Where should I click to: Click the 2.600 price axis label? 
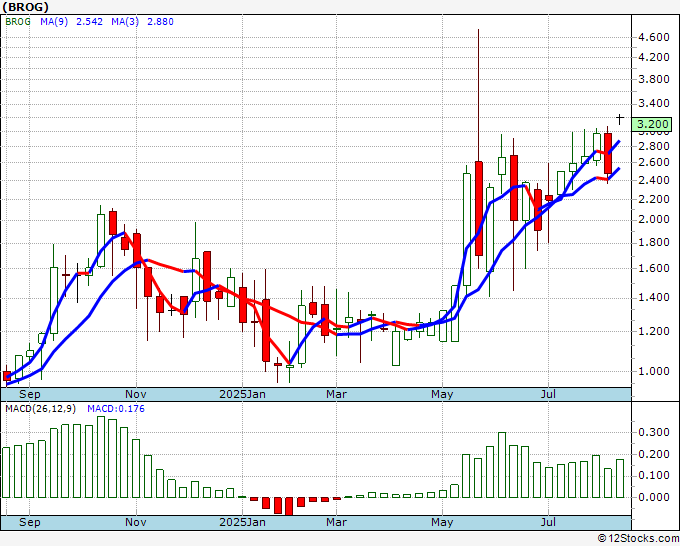coord(654,163)
